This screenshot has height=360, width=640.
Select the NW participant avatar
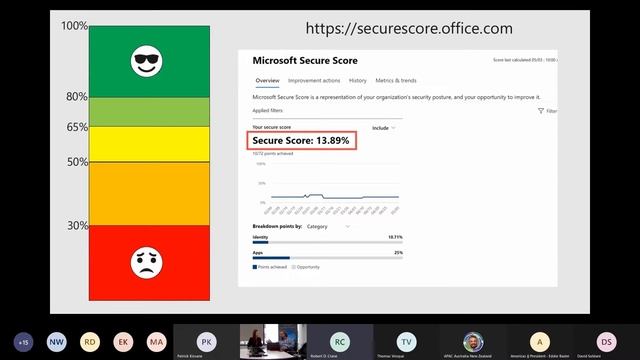pyautogui.click(x=57, y=342)
